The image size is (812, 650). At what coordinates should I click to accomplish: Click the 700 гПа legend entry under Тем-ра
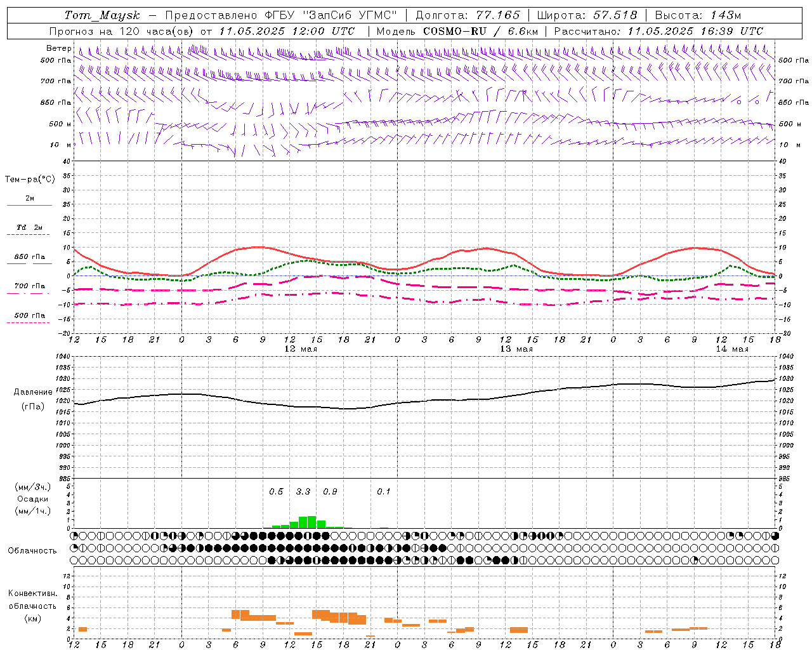(29, 286)
